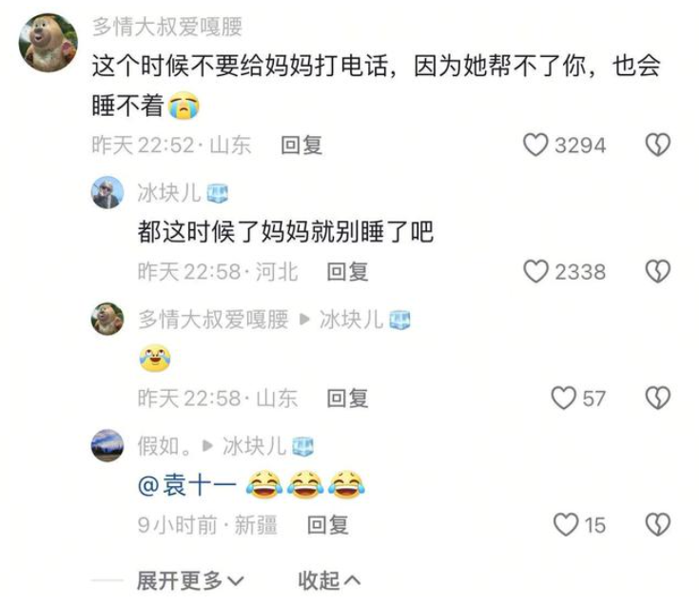700x605 pixels.
Task: Open 多情大叔爱嘎腰 username on top comment
Action: [167, 27]
